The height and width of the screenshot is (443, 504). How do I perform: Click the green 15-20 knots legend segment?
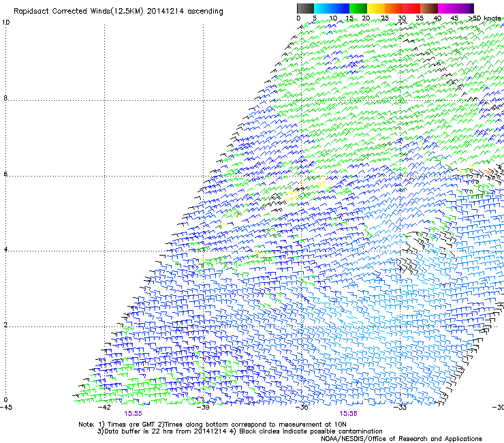[x=358, y=8]
